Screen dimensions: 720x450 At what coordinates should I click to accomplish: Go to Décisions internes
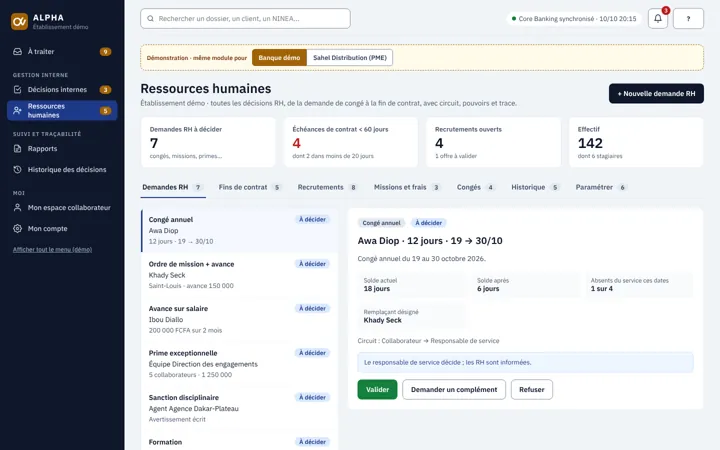(x=62, y=90)
